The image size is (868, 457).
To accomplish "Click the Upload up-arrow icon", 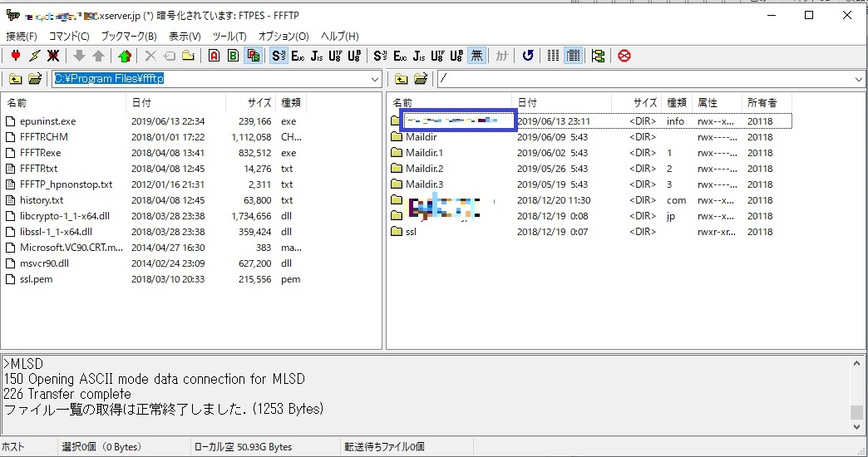I will [x=99, y=56].
